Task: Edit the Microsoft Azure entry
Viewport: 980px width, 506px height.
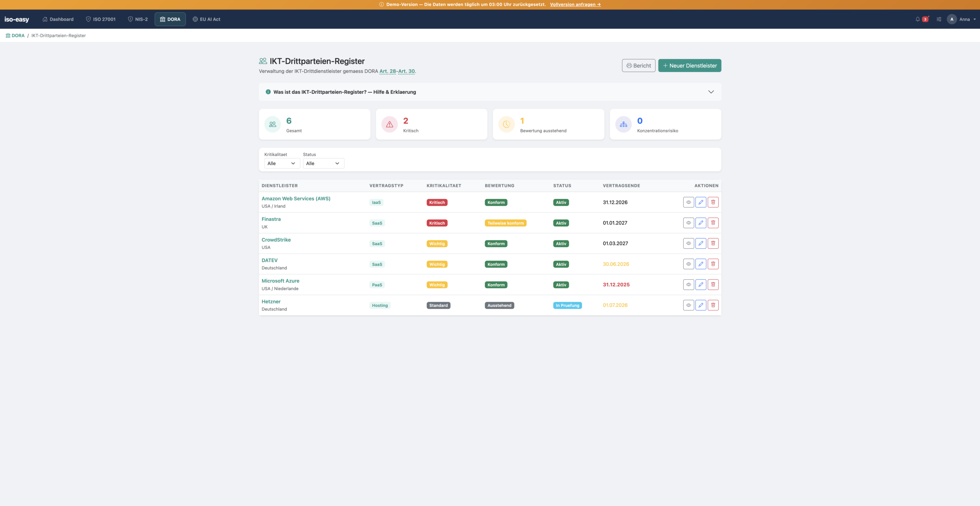Action: point(701,284)
